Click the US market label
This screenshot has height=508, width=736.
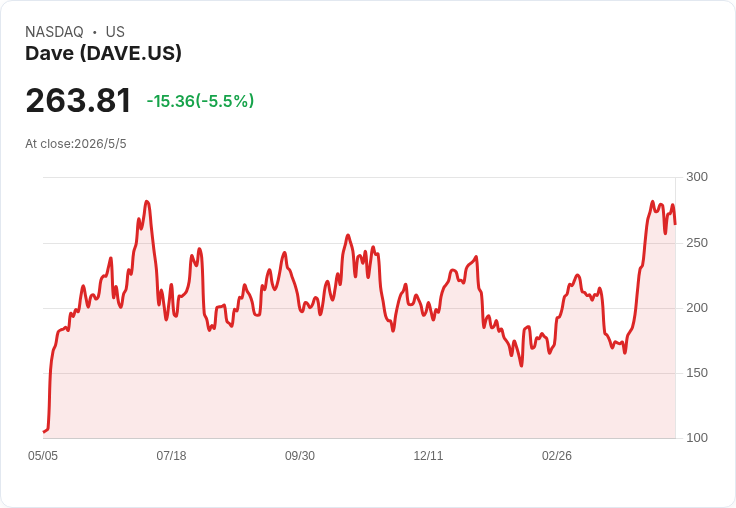tap(115, 32)
